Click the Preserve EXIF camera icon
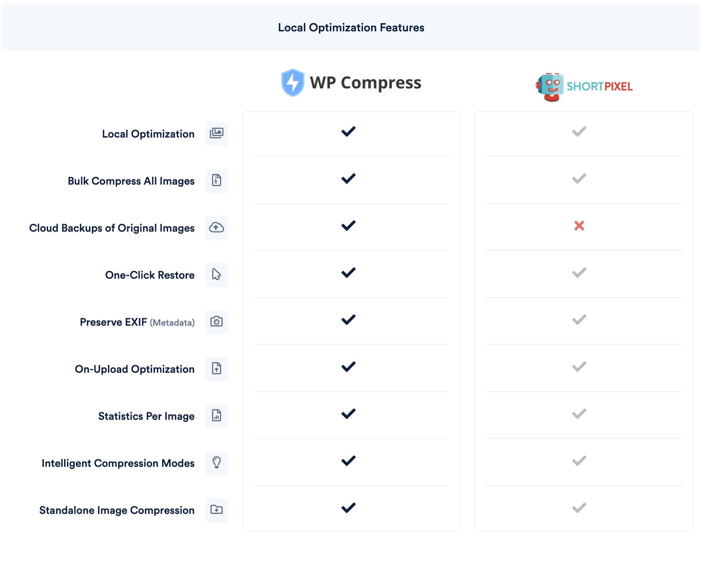Screen dimensions: 701x588 216,322
